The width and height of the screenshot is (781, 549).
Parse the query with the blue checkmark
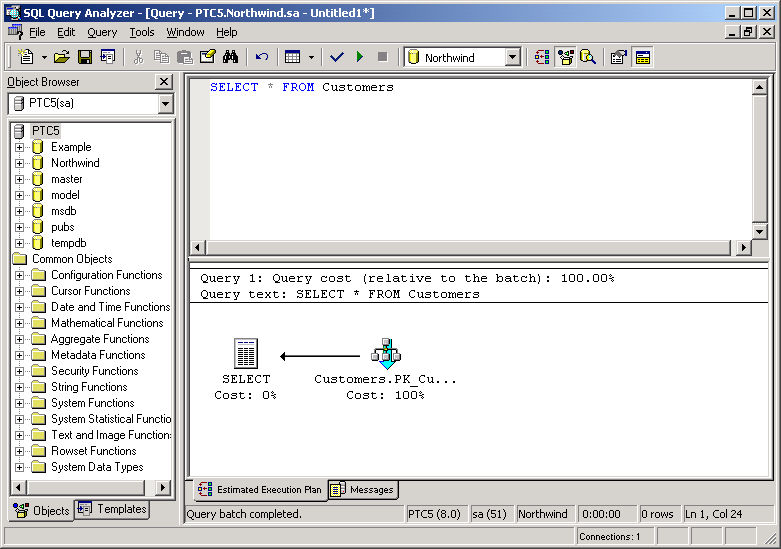[x=337, y=57]
